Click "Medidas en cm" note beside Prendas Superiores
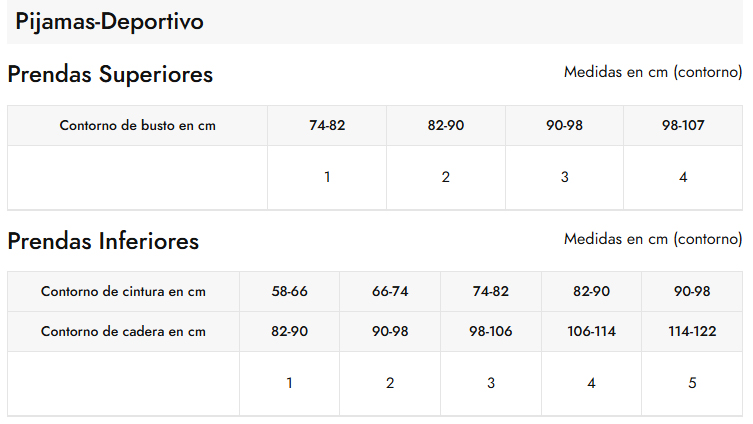 click(653, 72)
